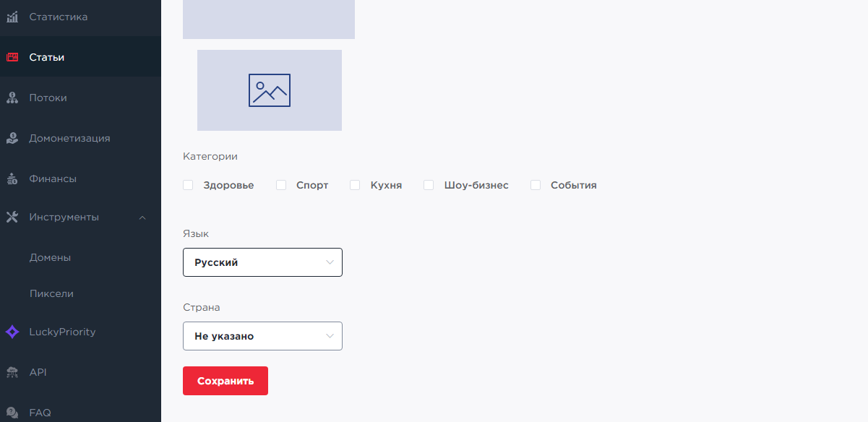868x422 pixels.
Task: Click the FAQ chat icon
Action: tap(12, 413)
